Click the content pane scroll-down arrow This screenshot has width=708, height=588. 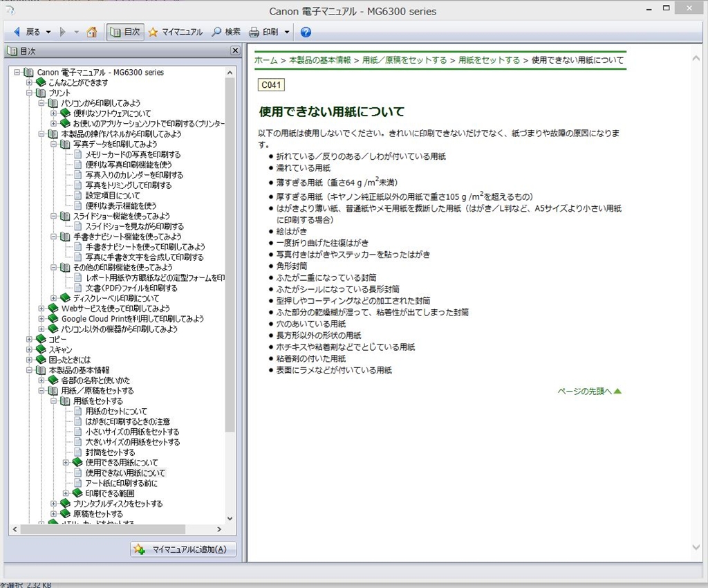coord(696,547)
